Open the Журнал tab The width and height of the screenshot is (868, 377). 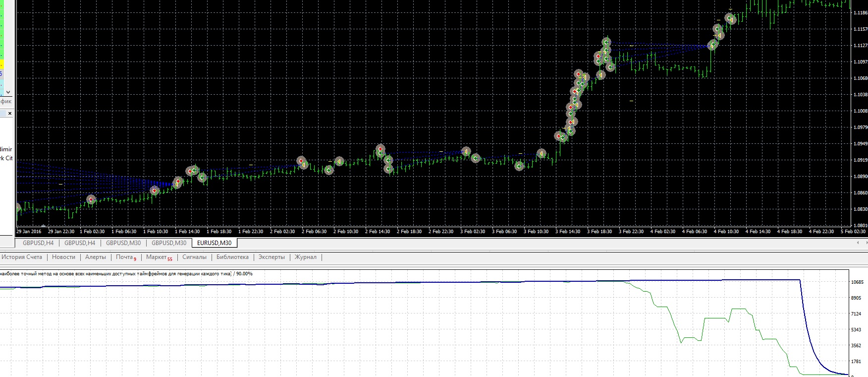coord(306,257)
